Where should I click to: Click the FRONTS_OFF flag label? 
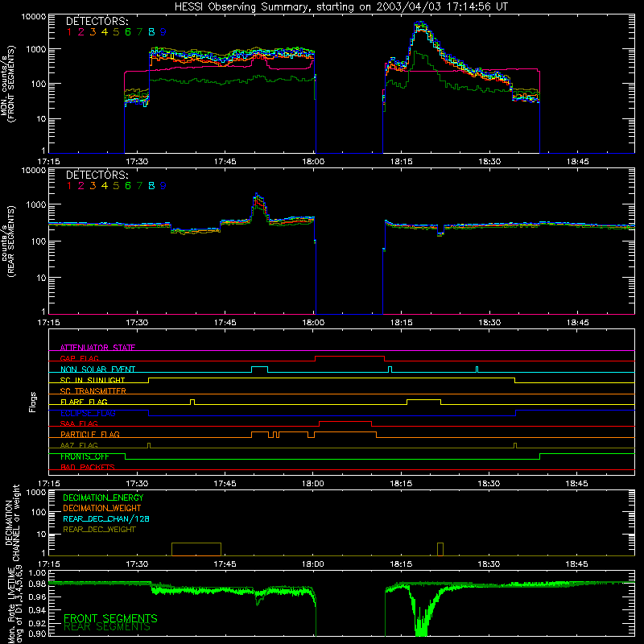85,456
